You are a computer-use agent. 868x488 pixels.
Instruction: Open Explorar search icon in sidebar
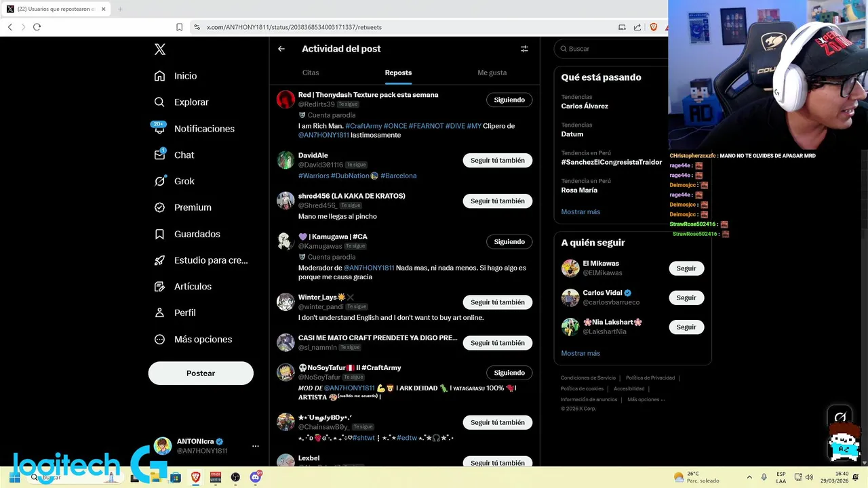click(159, 102)
